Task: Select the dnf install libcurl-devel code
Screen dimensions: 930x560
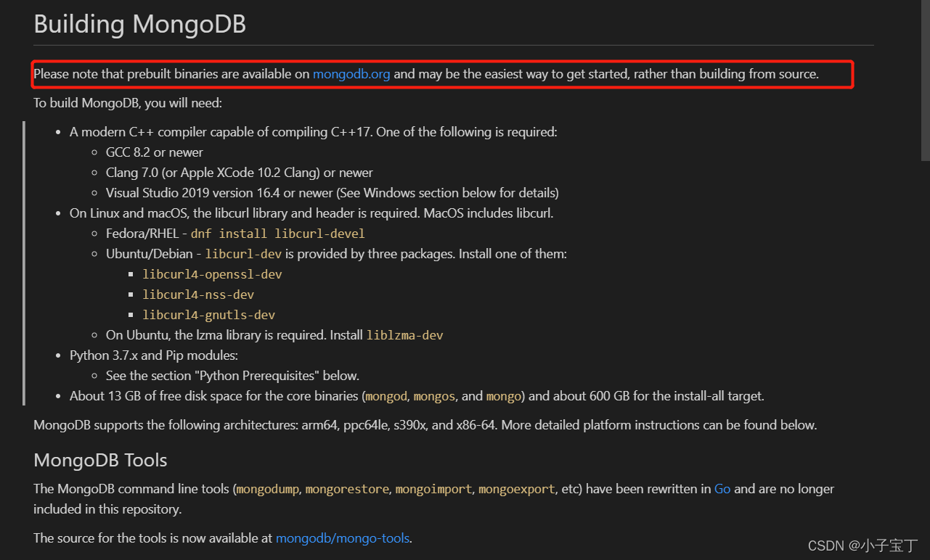Action: pyautogui.click(x=278, y=234)
